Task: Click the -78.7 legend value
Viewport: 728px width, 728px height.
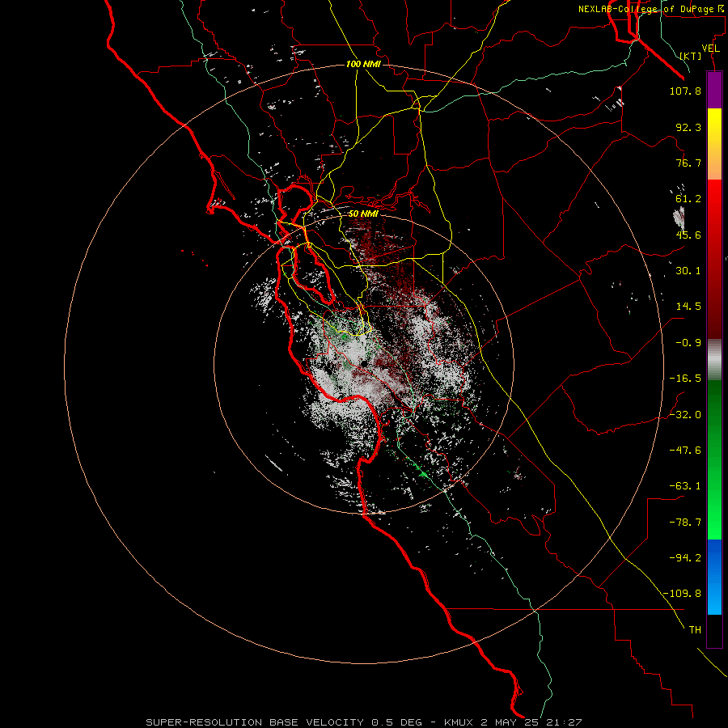Action: point(685,523)
